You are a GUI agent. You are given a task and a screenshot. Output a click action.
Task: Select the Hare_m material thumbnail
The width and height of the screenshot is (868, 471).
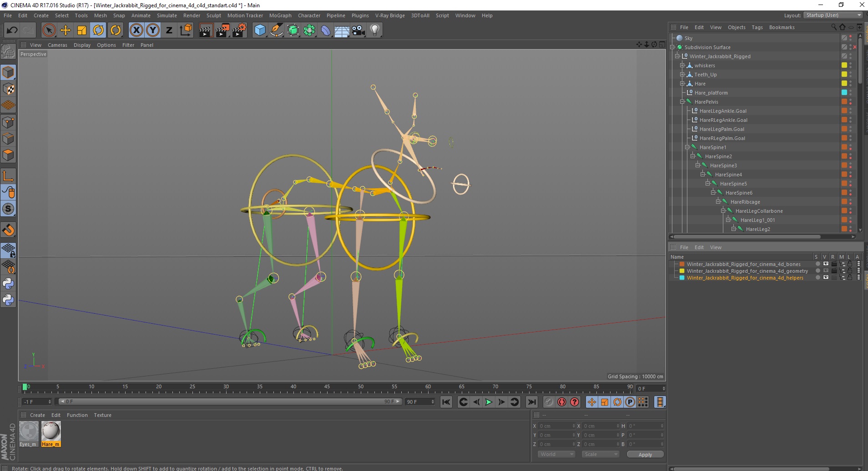pyautogui.click(x=51, y=434)
